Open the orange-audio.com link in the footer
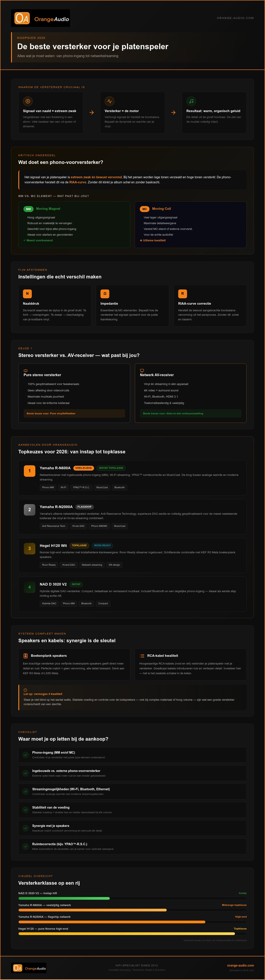The image size is (265, 980). [x=240, y=965]
